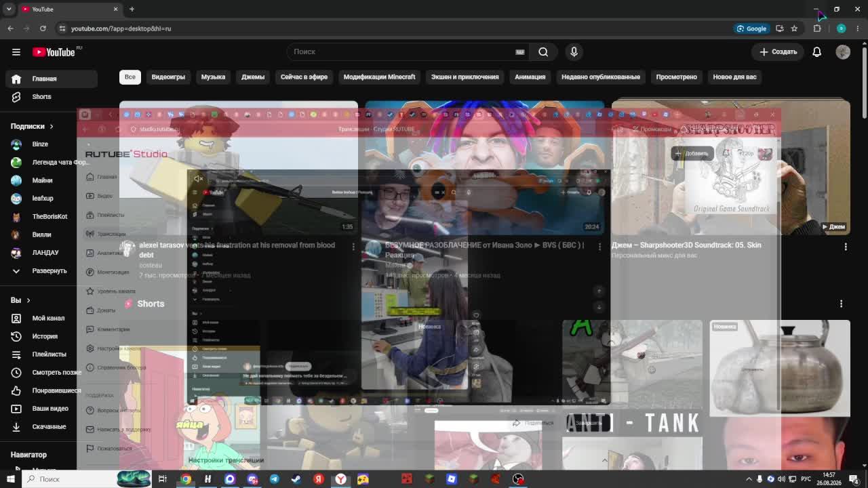Go back in the browser
The height and width of the screenshot is (488, 868).
coord(10,28)
